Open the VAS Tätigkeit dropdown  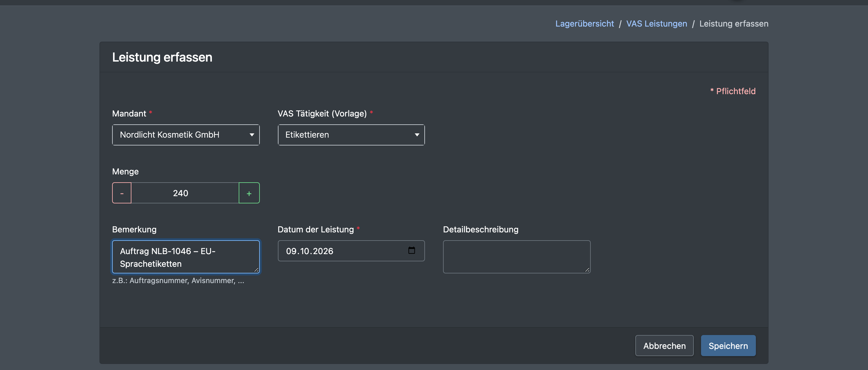(x=351, y=135)
